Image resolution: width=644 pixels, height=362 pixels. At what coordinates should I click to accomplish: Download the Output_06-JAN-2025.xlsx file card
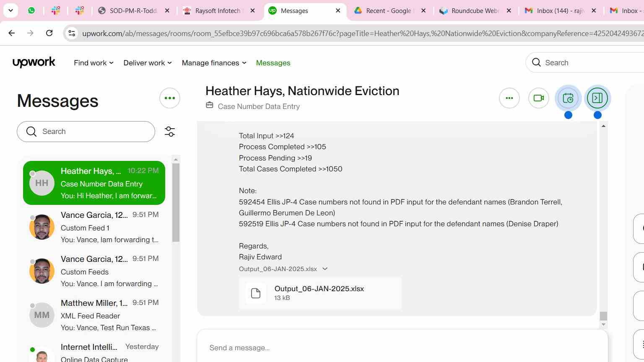point(320,293)
